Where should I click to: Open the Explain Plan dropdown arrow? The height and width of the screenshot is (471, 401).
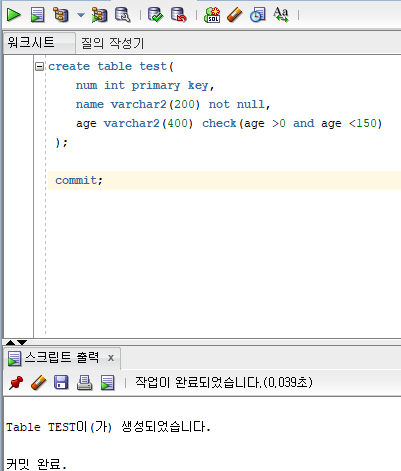81,15
